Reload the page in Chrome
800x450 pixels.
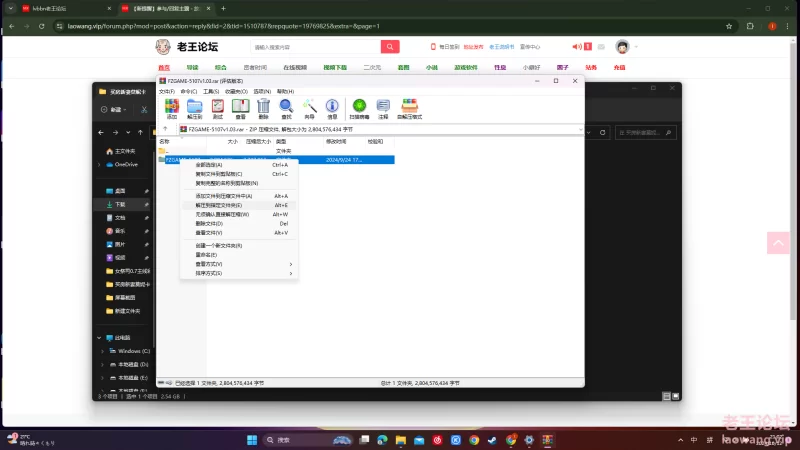(41, 26)
